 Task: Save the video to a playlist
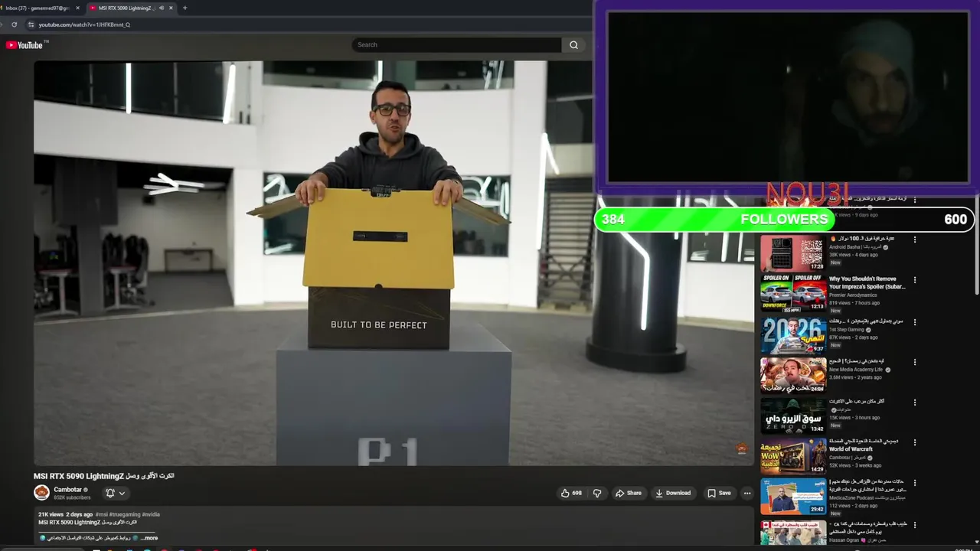[x=719, y=493]
